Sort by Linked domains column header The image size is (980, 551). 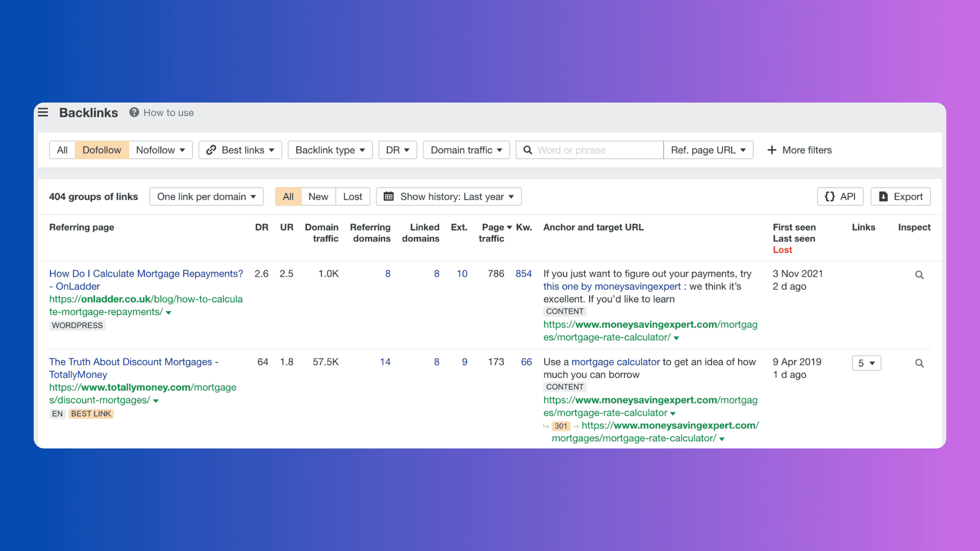(421, 233)
